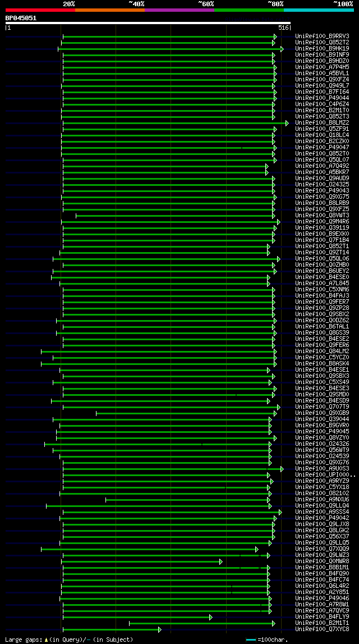The height and width of the screenshot is (644, 359).
Task: Select hit label UniRef100_Q5QL07
Action: click(322, 160)
